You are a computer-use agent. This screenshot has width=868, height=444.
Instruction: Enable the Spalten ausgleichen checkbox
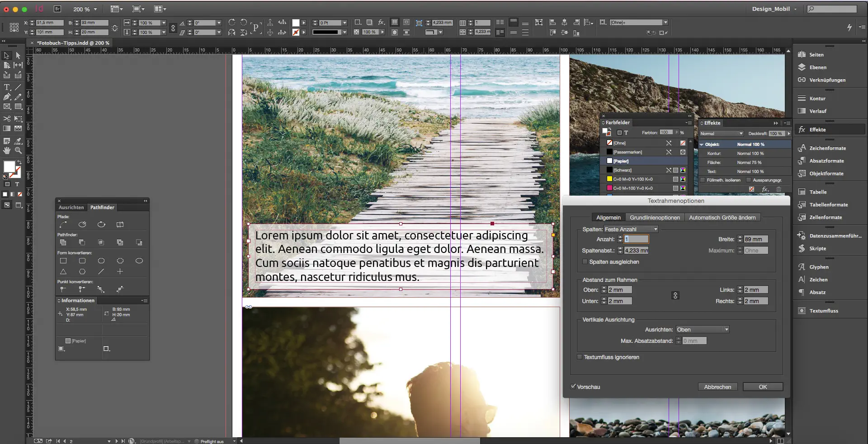585,262
